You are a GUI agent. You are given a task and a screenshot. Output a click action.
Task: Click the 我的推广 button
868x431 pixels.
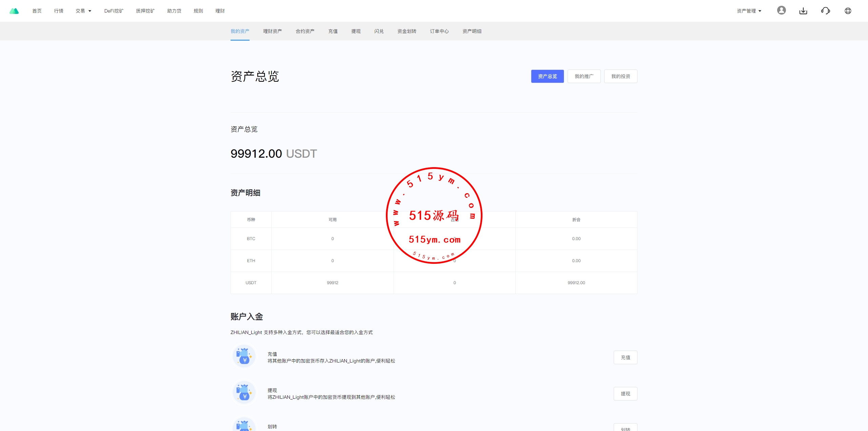point(584,76)
